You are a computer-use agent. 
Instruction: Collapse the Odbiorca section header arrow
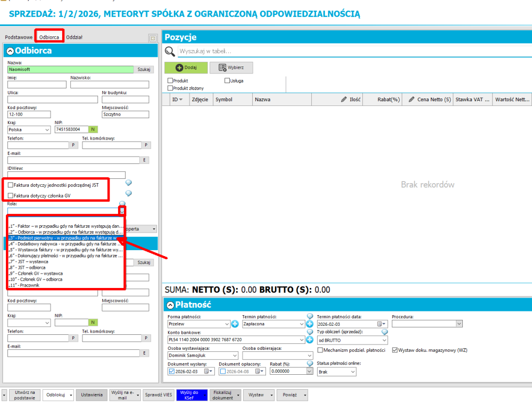click(10, 51)
